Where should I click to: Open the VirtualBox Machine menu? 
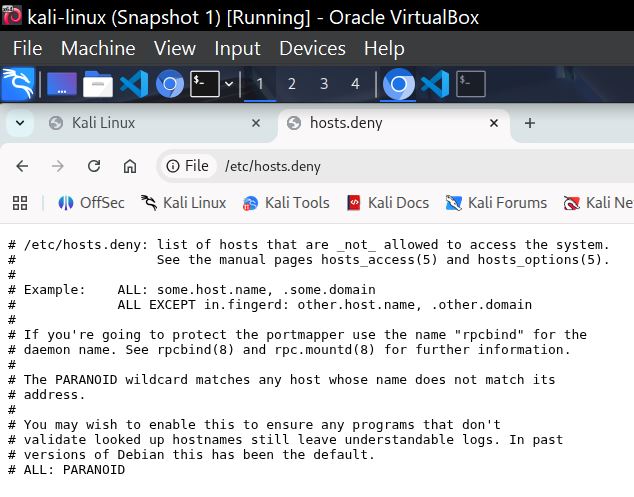[98, 48]
